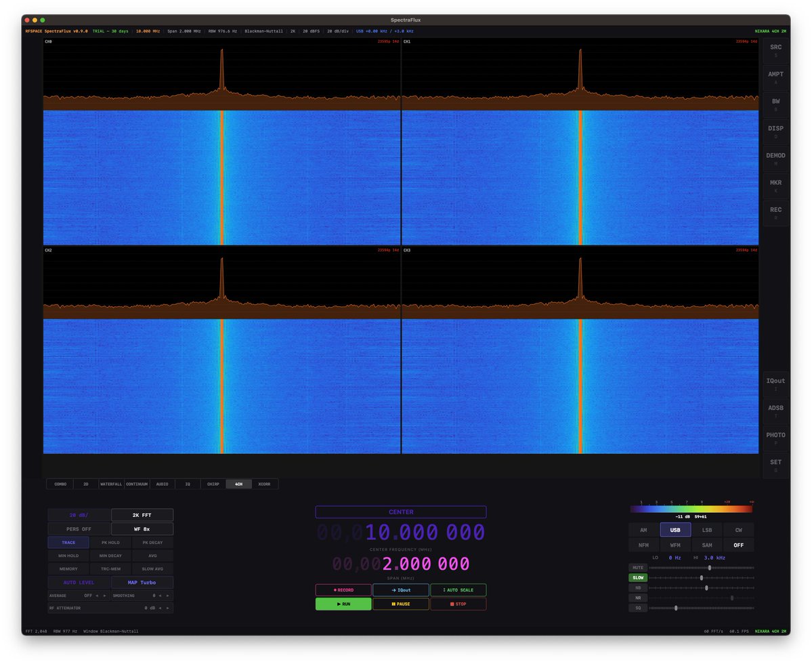Select USB demodulation mode

675,530
